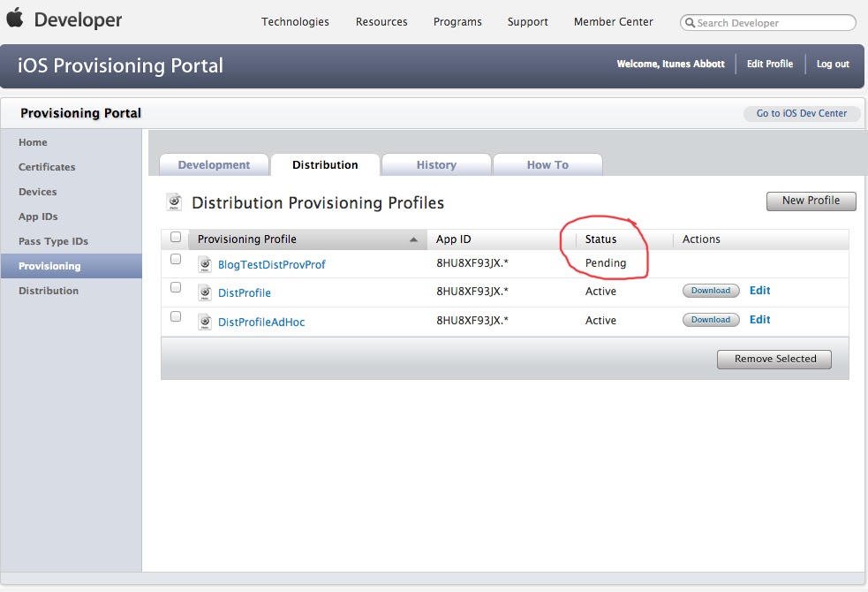
Task: Open Technologies in top navigation
Action: [x=295, y=21]
